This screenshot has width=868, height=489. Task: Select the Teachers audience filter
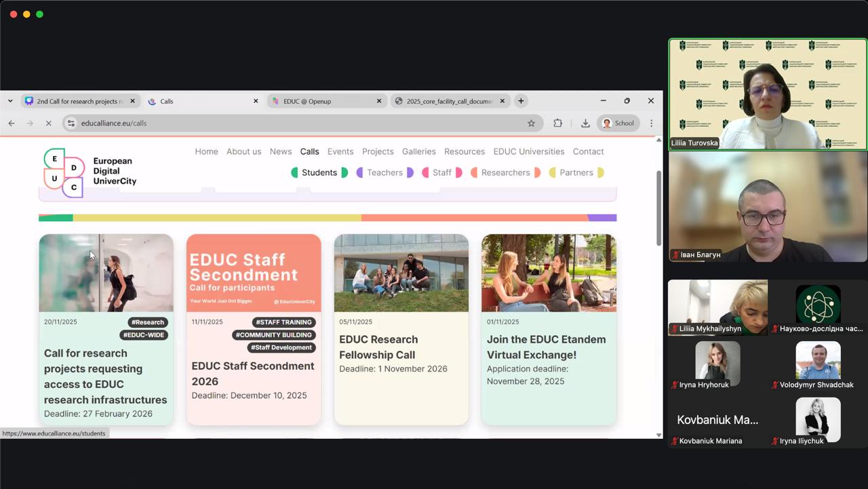[384, 172]
